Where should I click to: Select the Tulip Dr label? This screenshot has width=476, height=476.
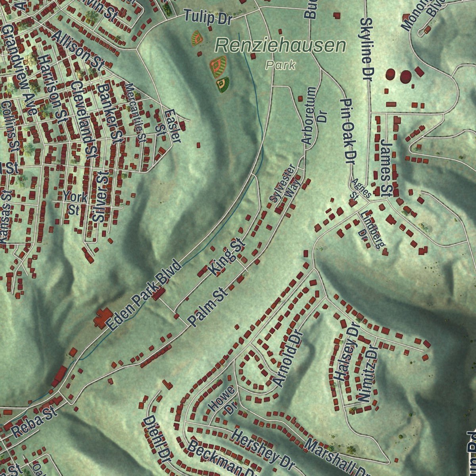[x=207, y=17]
